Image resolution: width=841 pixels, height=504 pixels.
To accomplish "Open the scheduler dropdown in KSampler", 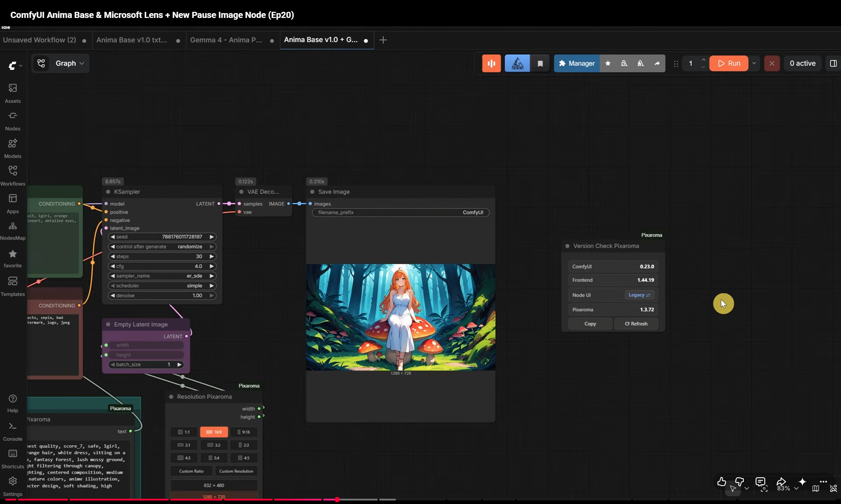I will 162,286.
